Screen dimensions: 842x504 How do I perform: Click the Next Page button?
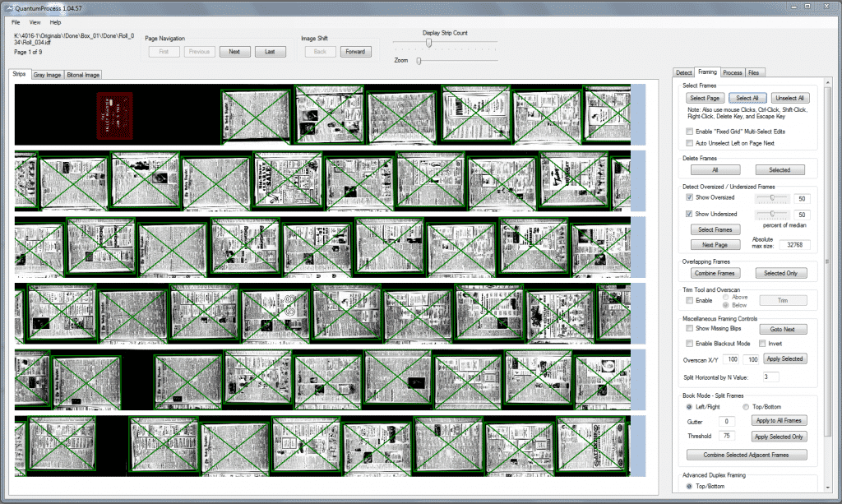pyautogui.click(x=715, y=245)
